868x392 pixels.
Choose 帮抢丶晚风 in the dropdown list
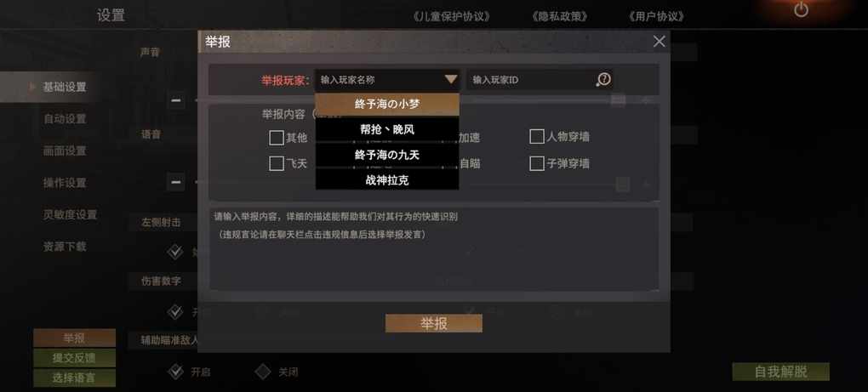pyautogui.click(x=387, y=129)
